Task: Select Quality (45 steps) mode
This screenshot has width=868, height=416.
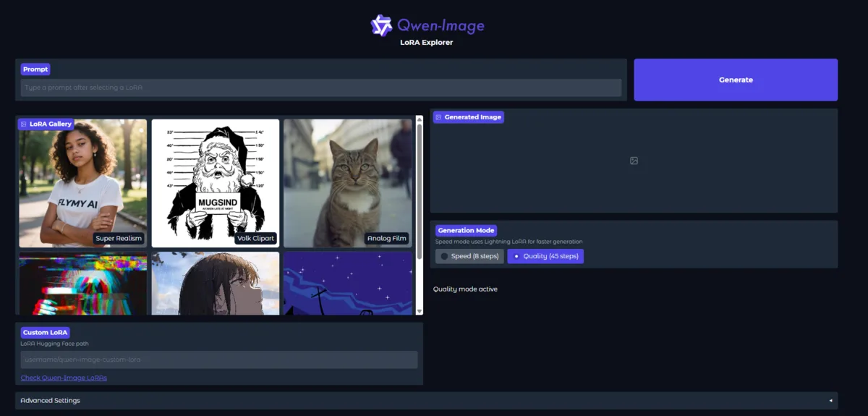Action: point(545,256)
